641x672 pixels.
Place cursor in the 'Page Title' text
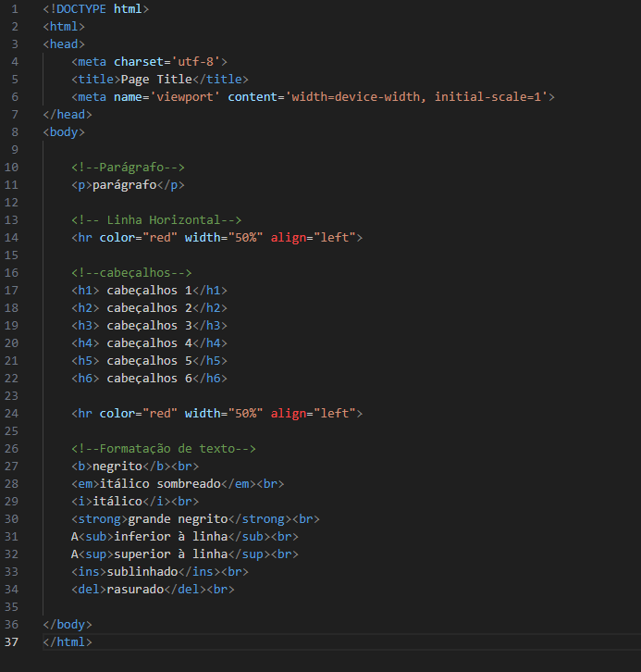point(156,79)
